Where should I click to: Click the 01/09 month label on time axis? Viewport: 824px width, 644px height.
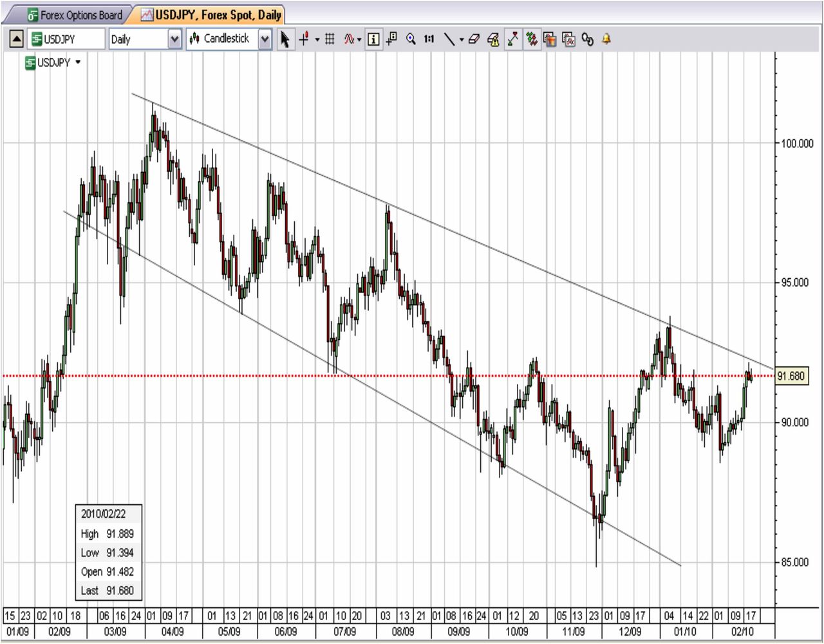18,632
